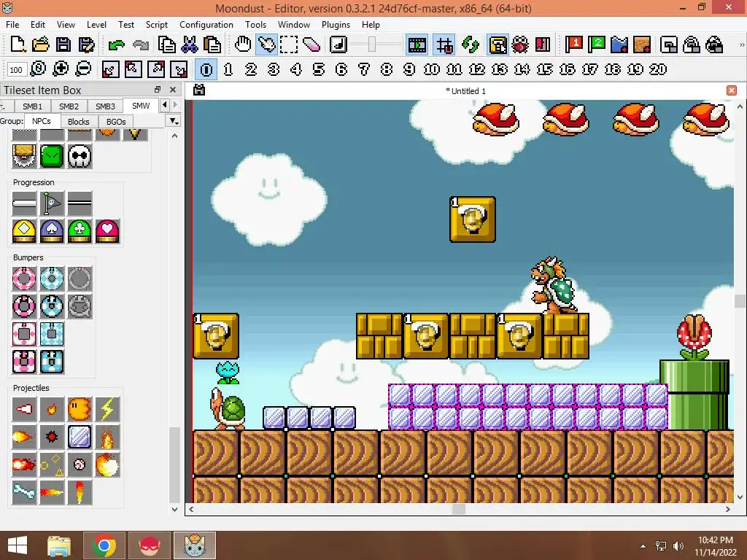Switch to the SMB3 tileset tab
747x560 pixels.
click(105, 106)
